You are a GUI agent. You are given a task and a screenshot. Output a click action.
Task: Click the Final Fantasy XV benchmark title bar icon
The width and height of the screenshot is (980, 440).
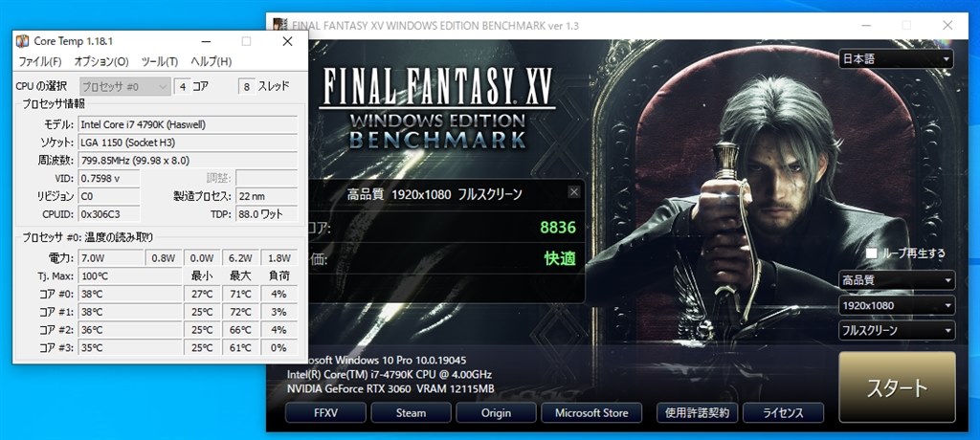point(280,26)
